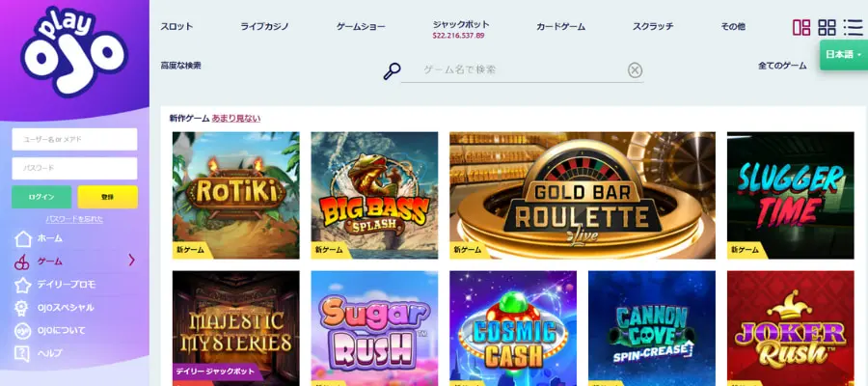Click the パスワードを忘れた link
Viewport: 868px width, 386px height.
pos(74,219)
